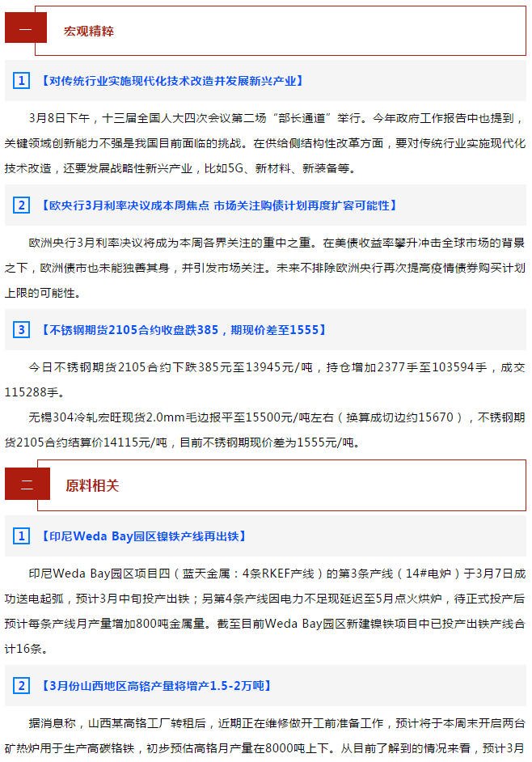Open headline 不锈钢期货2105合约收盘跌385
The image size is (532, 762).
[184, 330]
